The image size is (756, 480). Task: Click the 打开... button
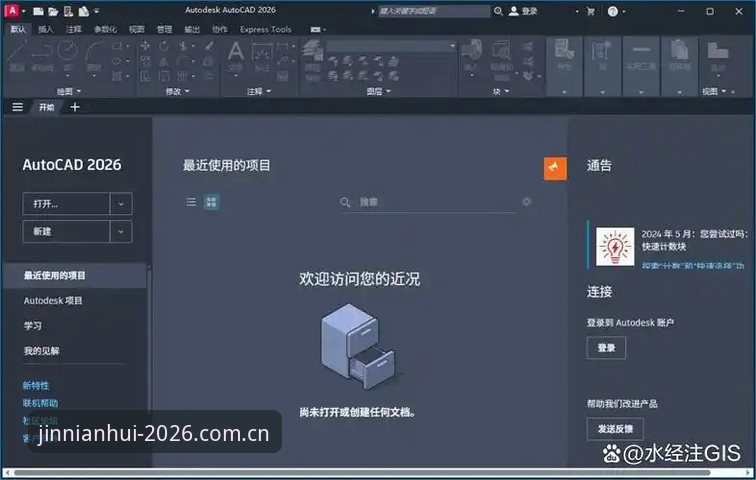(x=66, y=204)
